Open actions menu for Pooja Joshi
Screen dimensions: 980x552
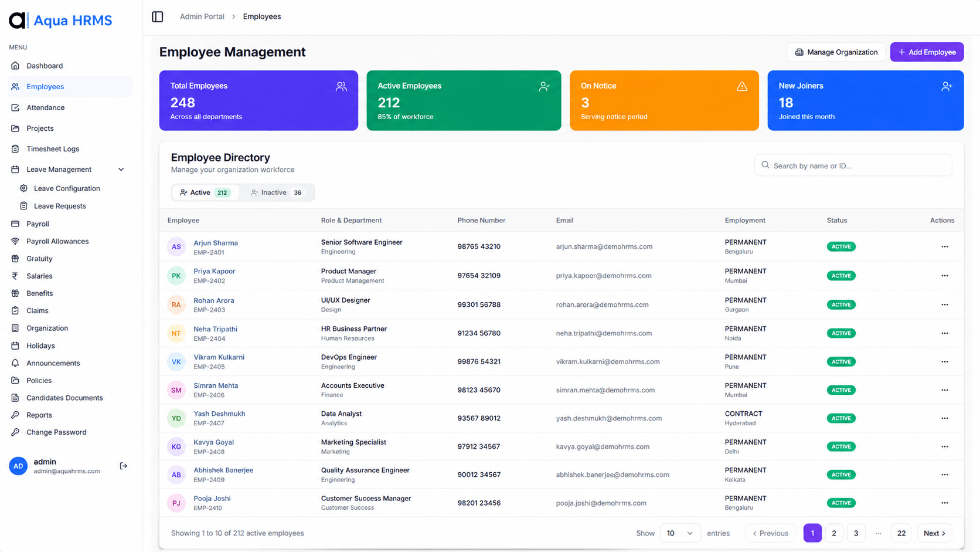[944, 503]
